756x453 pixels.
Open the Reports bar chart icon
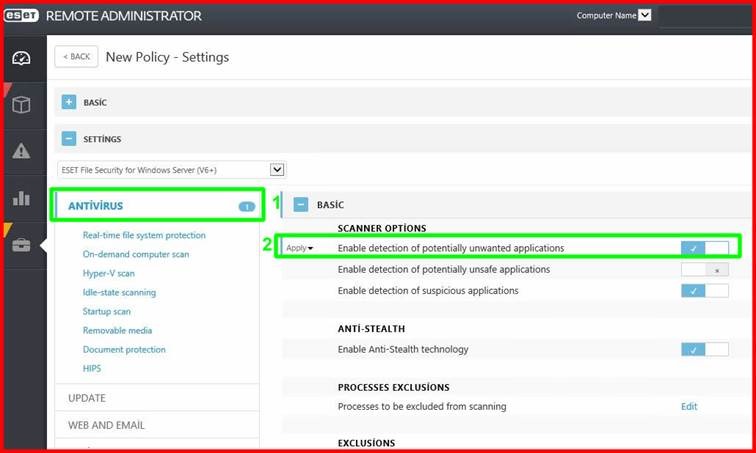click(21, 198)
